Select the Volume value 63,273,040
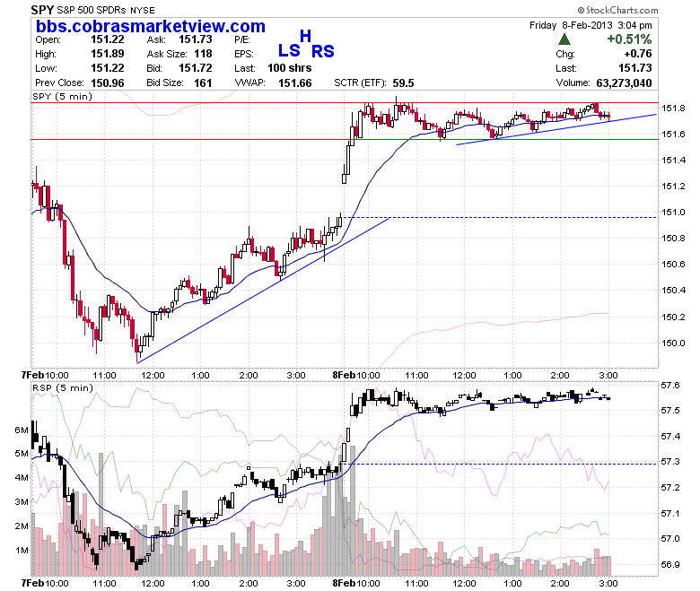 (624, 83)
